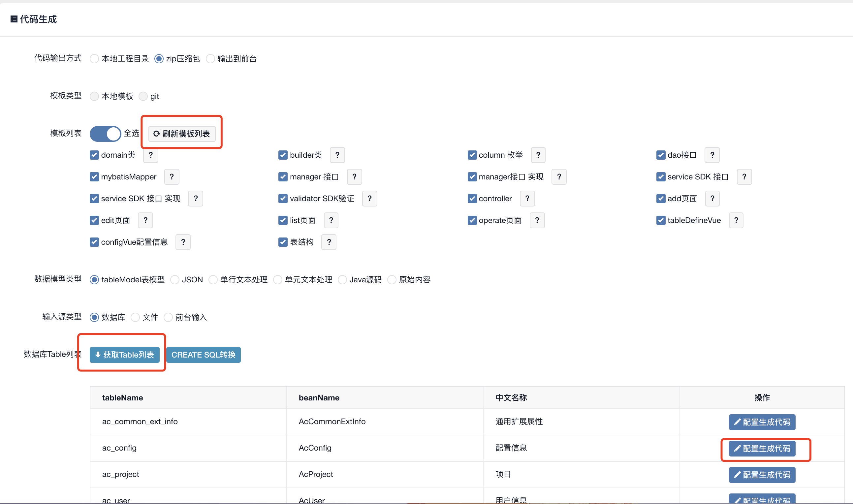The image size is (853, 504).
Task: Toggle the dao接口 checkbox
Action: [661, 155]
